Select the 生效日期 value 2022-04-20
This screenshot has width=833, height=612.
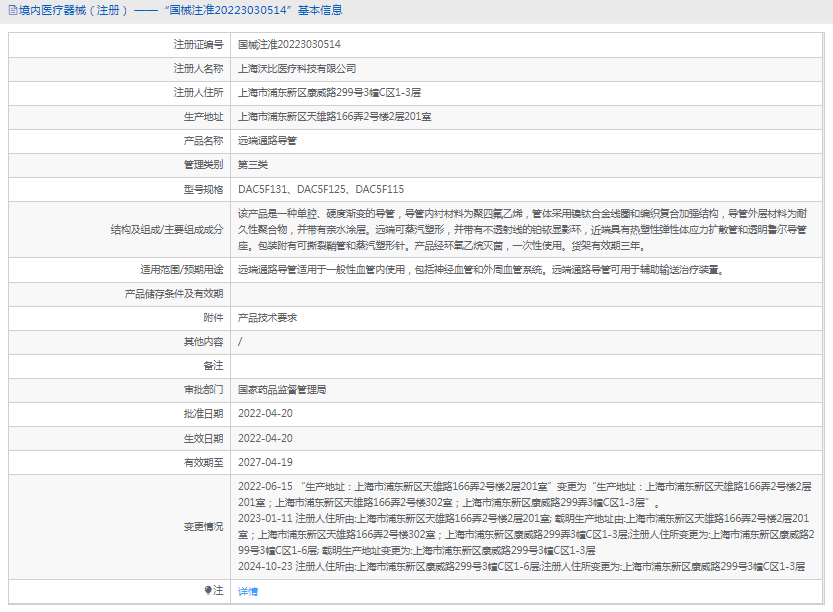click(x=265, y=439)
